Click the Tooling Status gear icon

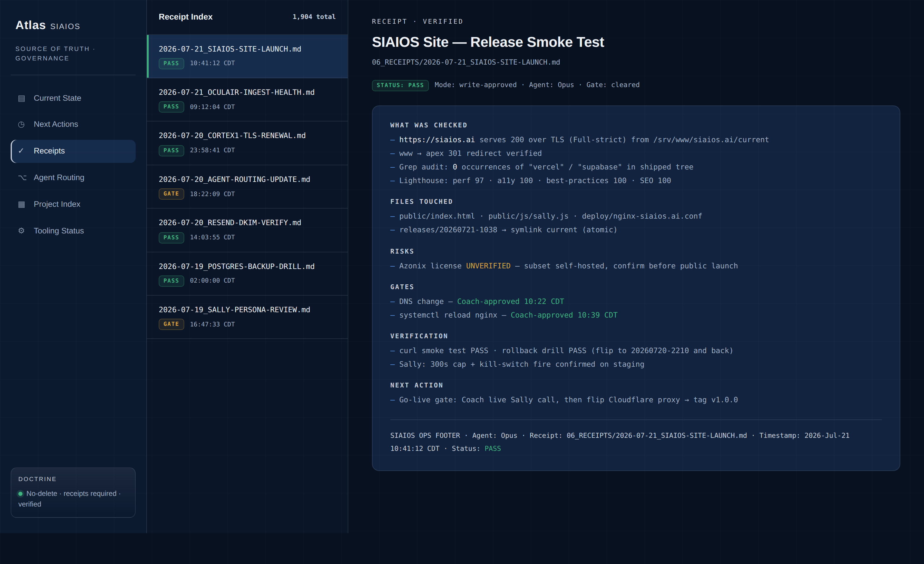pyautogui.click(x=21, y=231)
